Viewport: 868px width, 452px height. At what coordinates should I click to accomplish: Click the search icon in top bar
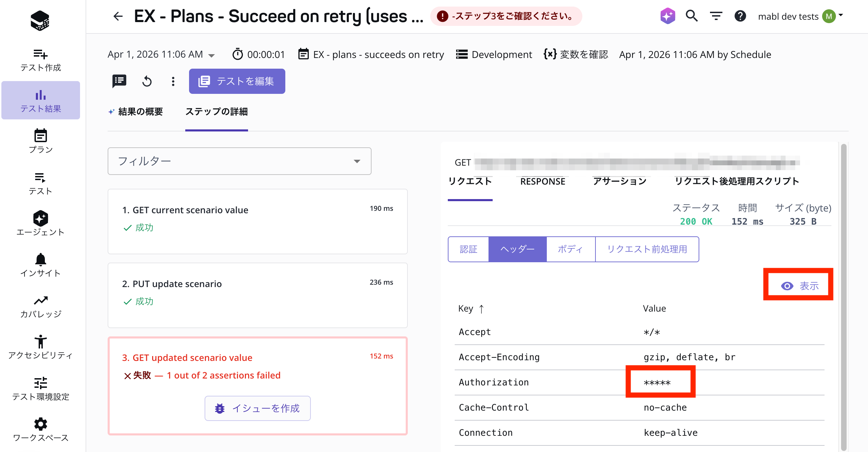[x=691, y=16]
